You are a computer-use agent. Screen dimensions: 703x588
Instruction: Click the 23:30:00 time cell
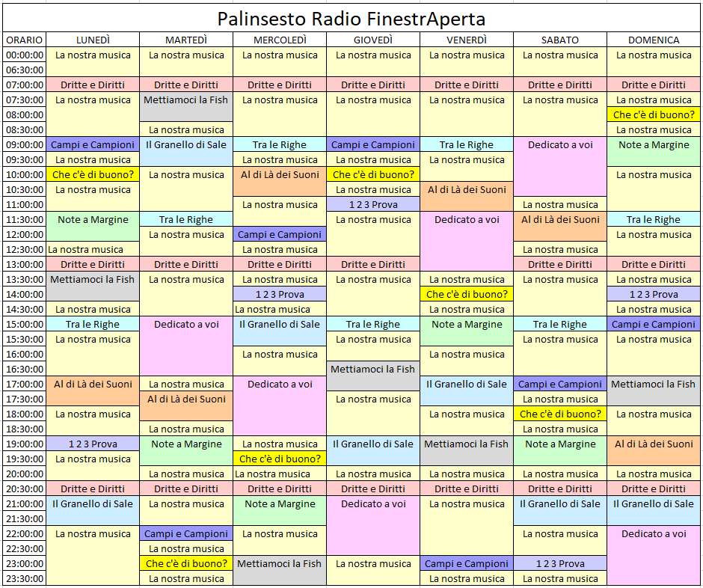tap(24, 578)
